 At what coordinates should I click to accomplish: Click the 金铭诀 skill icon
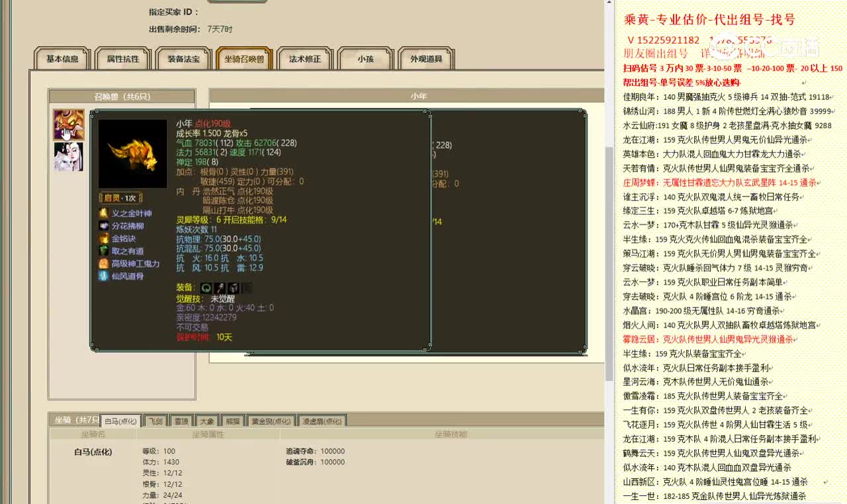[103, 238]
